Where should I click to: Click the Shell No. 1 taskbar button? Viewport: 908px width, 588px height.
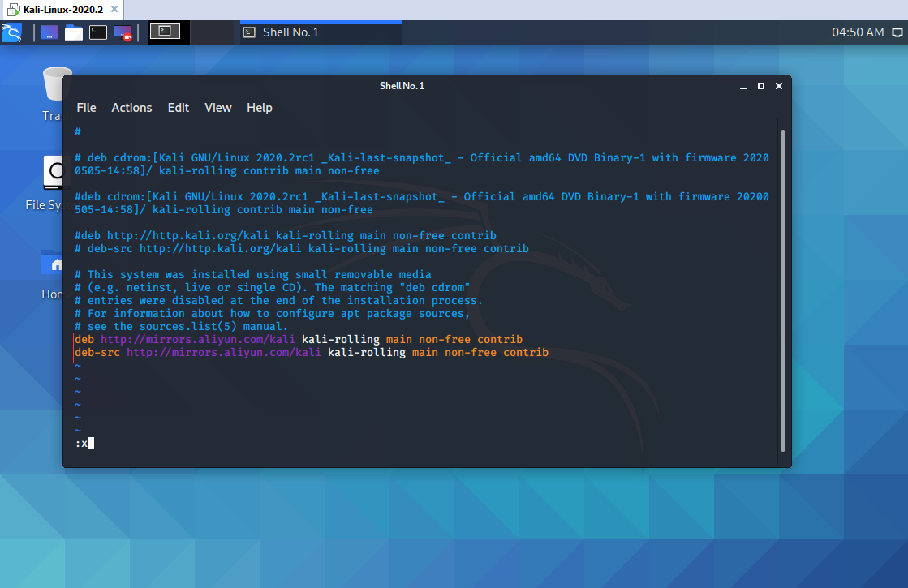click(x=321, y=32)
